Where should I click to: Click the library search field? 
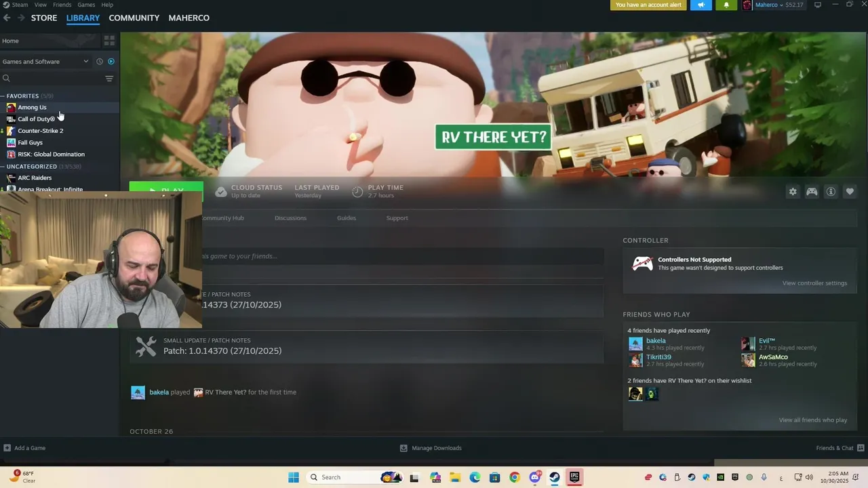pyautogui.click(x=52, y=79)
